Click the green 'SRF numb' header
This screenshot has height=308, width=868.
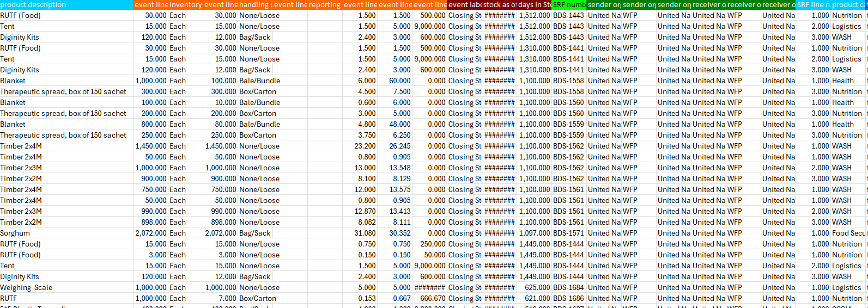tap(569, 4)
